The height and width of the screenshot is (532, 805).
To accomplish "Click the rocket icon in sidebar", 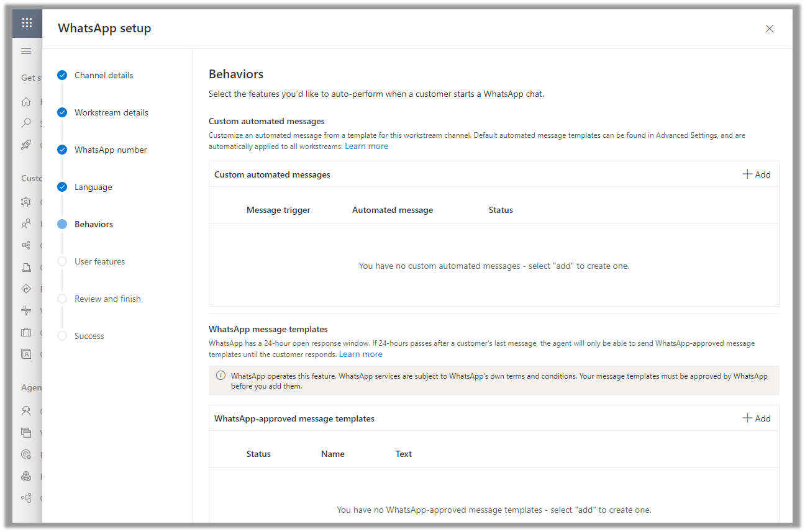I will click(x=26, y=145).
